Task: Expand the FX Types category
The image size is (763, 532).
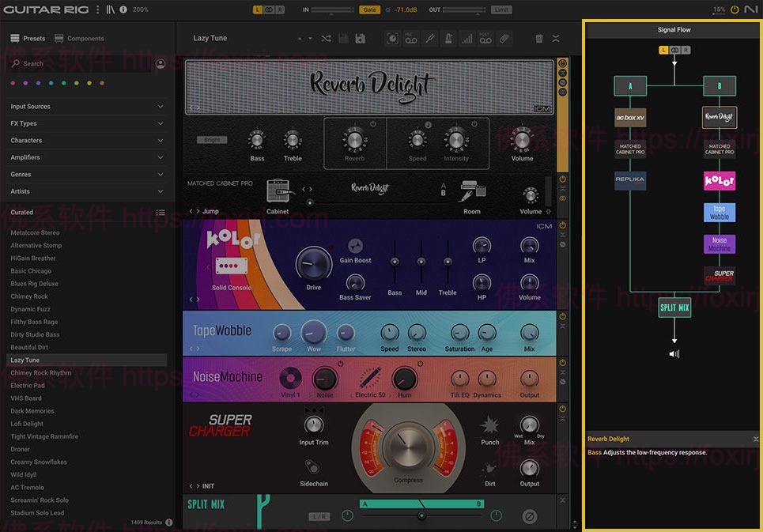Action: (87, 123)
